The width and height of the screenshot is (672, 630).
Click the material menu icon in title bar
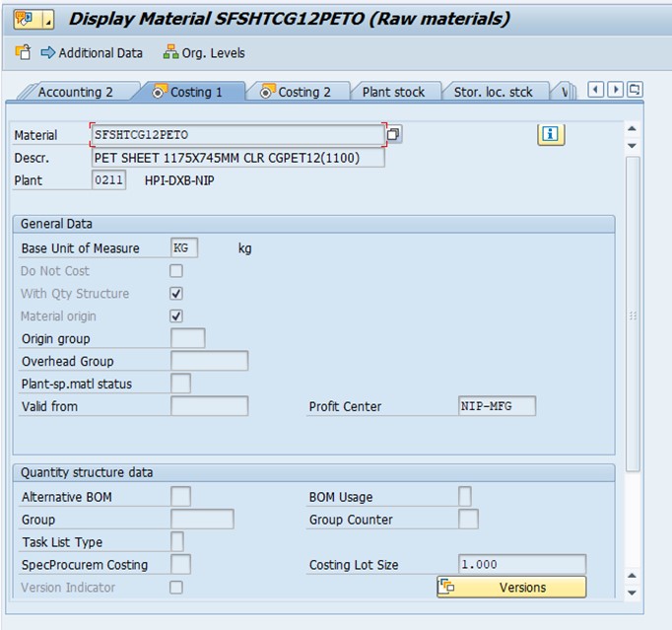click(26, 19)
